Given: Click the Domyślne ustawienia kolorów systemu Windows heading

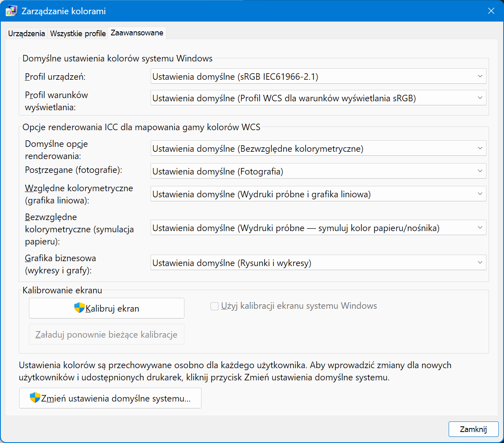Looking at the screenshot, I should click(117, 58).
